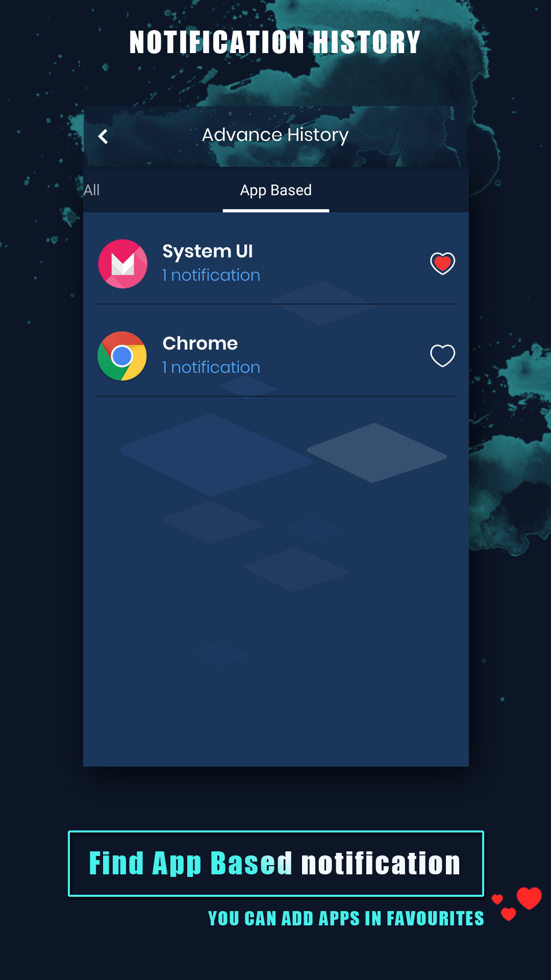Viewport: 551px width, 980px height.
Task: Open Chrome notification entry
Action: [275, 356]
